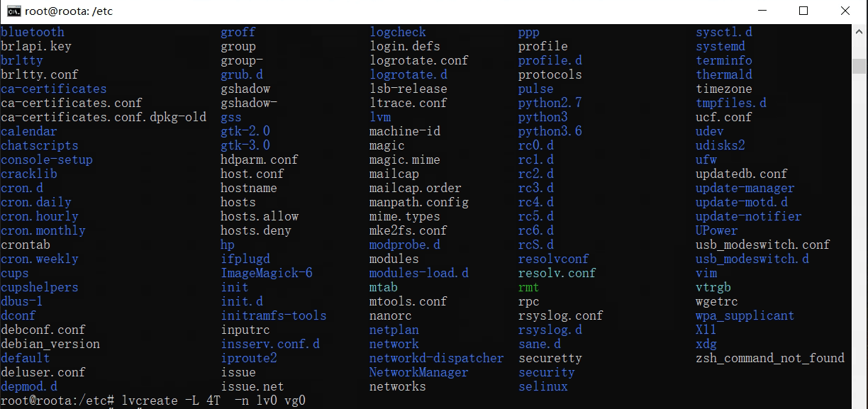This screenshot has height=409, width=868.
Task: Maximize the terminal window
Action: 803,11
